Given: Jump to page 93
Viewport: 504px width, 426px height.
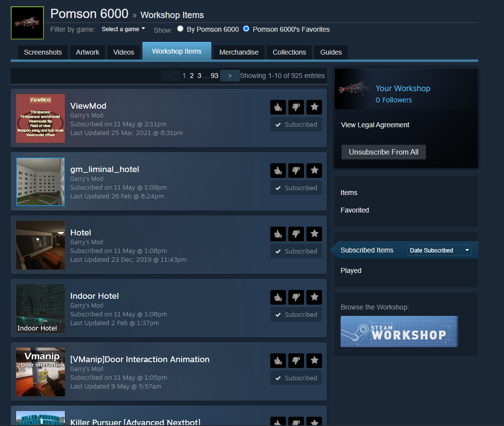Looking at the screenshot, I should [x=214, y=76].
